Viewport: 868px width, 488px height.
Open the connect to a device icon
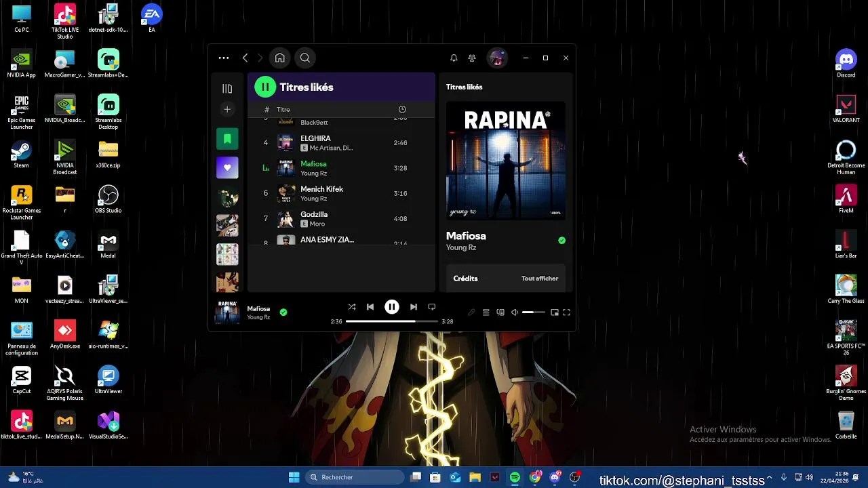point(500,312)
